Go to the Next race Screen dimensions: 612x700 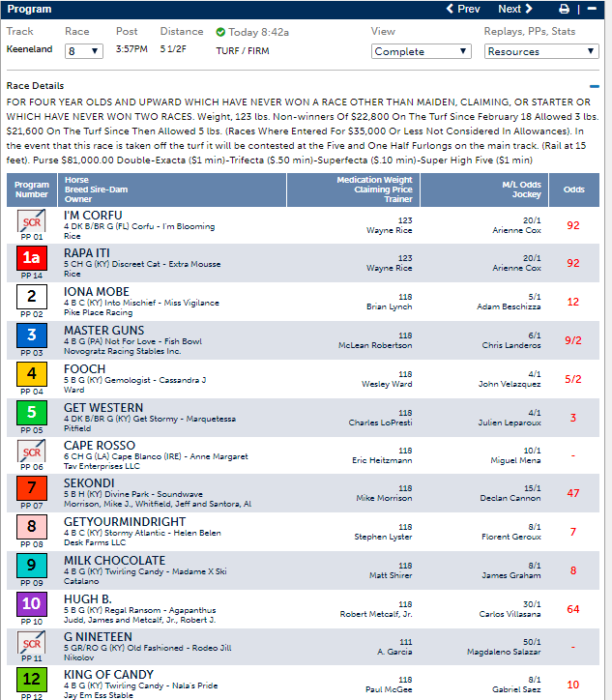click(514, 9)
